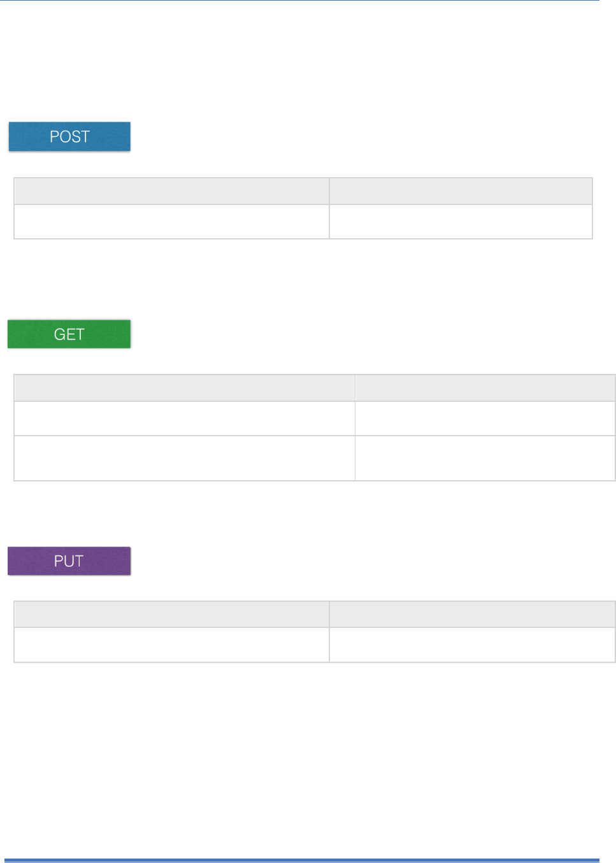Image resolution: width=616 pixels, height=863 pixels.
Task: Click the left body cell under PUT
Action: pos(171,645)
